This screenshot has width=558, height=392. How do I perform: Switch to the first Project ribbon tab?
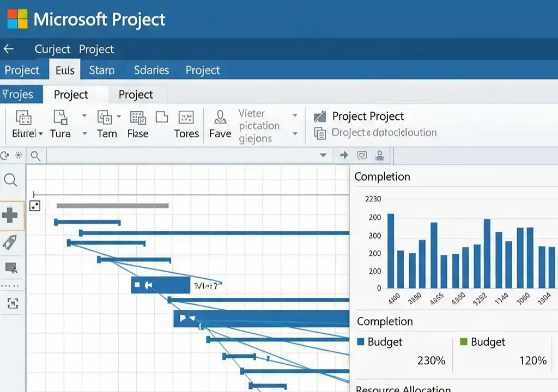tap(22, 70)
